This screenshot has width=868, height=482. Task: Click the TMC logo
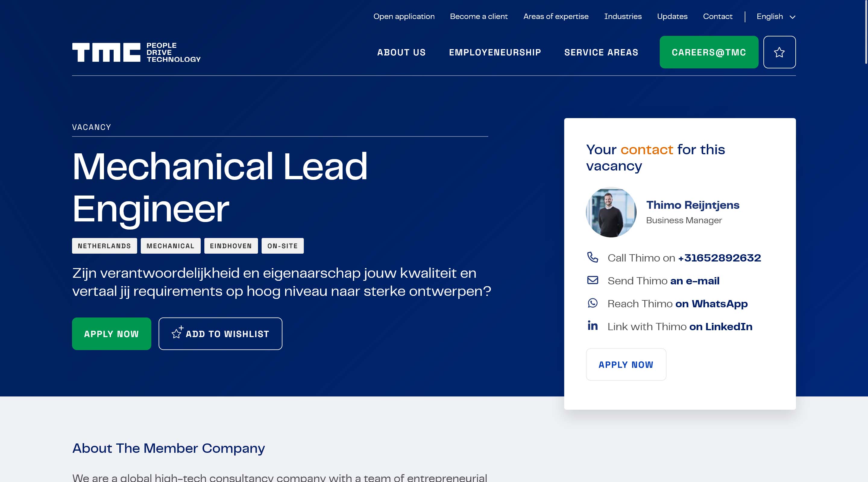coord(136,52)
